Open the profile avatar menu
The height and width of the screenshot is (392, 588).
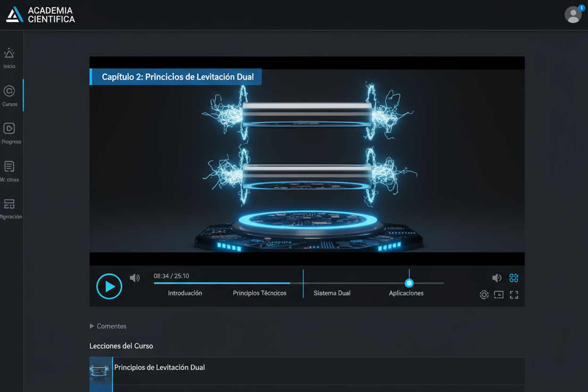click(573, 15)
